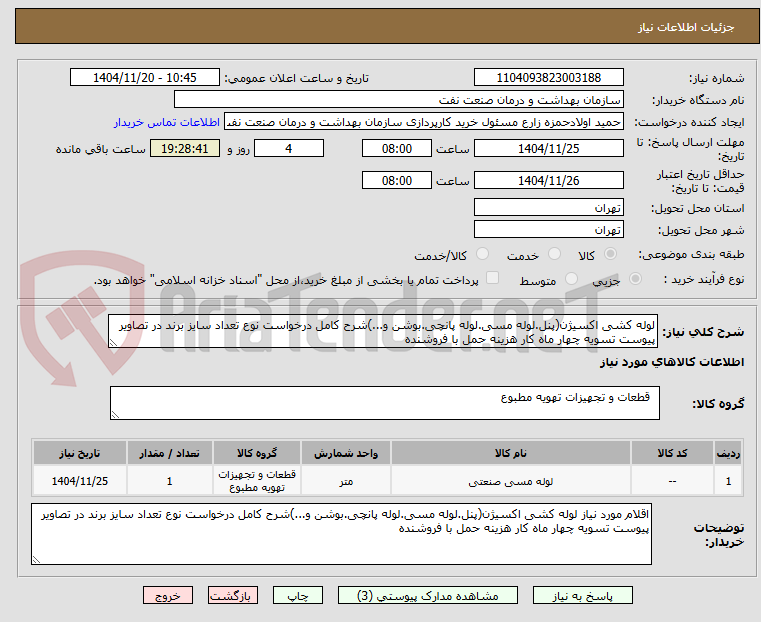Click the توضیحات خریدار text area
This screenshot has width=761, height=622.
341,534
